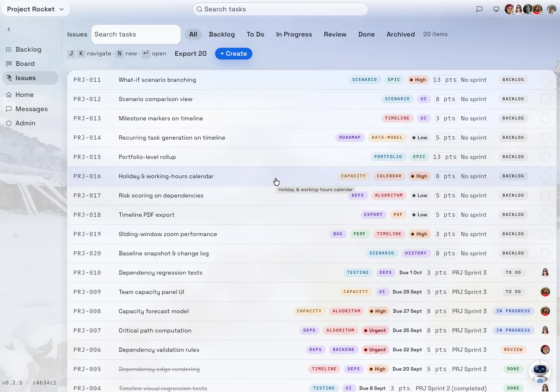Click the Backlog list icon in sidebar
This screenshot has width=560, height=392.
coord(9,49)
